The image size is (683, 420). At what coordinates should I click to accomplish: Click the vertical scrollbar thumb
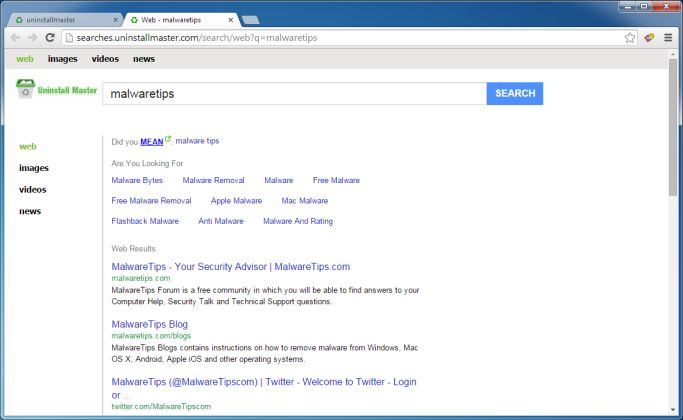tap(673, 126)
